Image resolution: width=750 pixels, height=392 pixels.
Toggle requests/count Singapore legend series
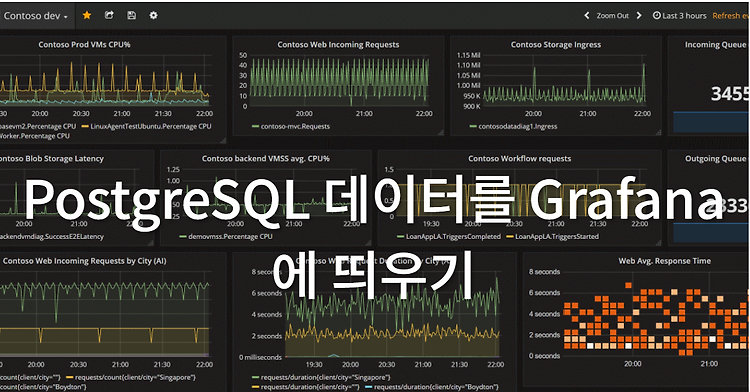pos(131,378)
